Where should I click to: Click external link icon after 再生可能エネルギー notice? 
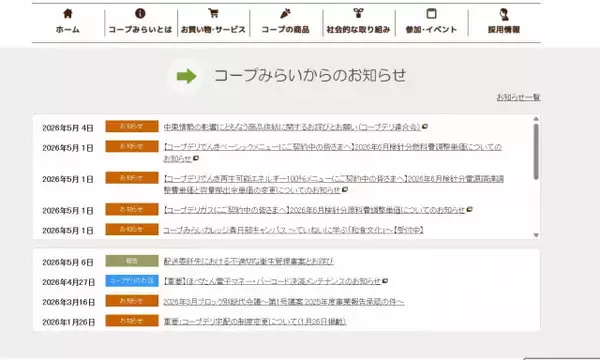pos(345,189)
